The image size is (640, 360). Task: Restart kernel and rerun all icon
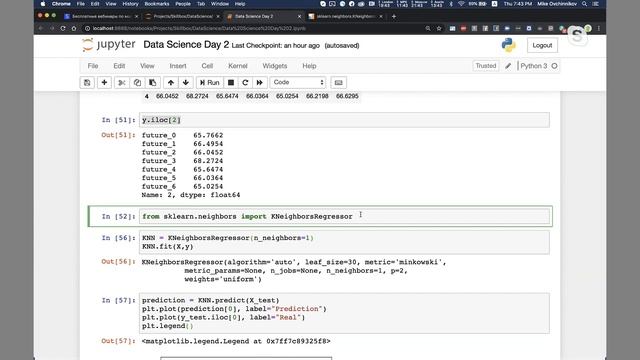pyautogui.click(x=260, y=82)
